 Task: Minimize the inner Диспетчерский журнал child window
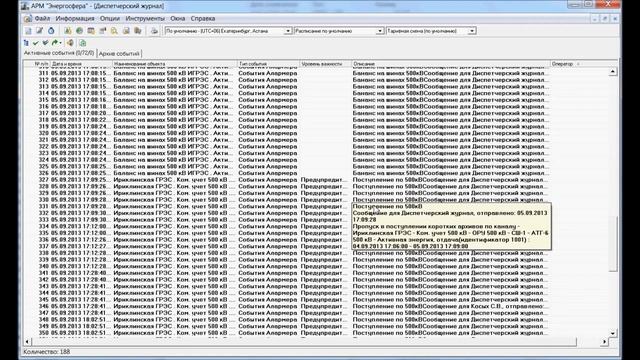point(595,19)
